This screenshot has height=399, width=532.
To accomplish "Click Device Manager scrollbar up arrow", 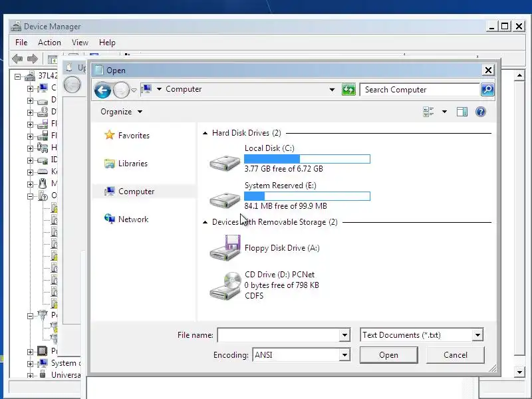I will (x=519, y=75).
